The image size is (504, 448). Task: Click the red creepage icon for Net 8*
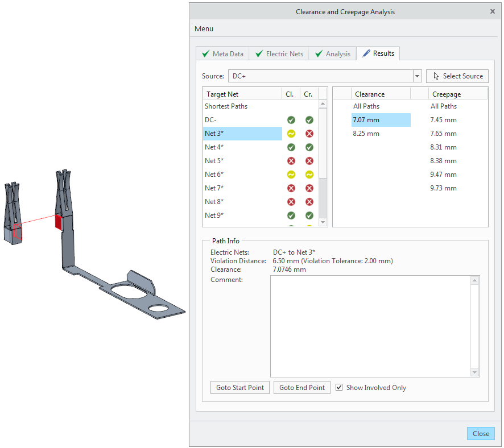(309, 202)
